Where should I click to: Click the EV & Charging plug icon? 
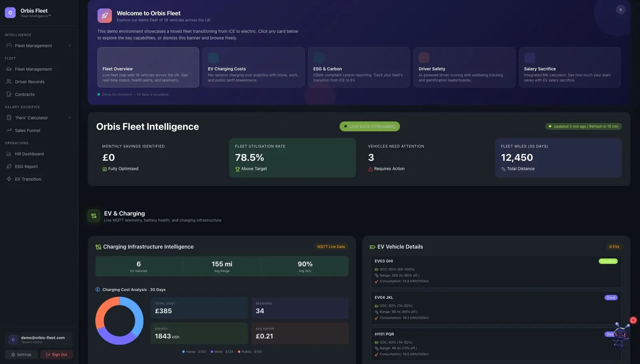93,216
